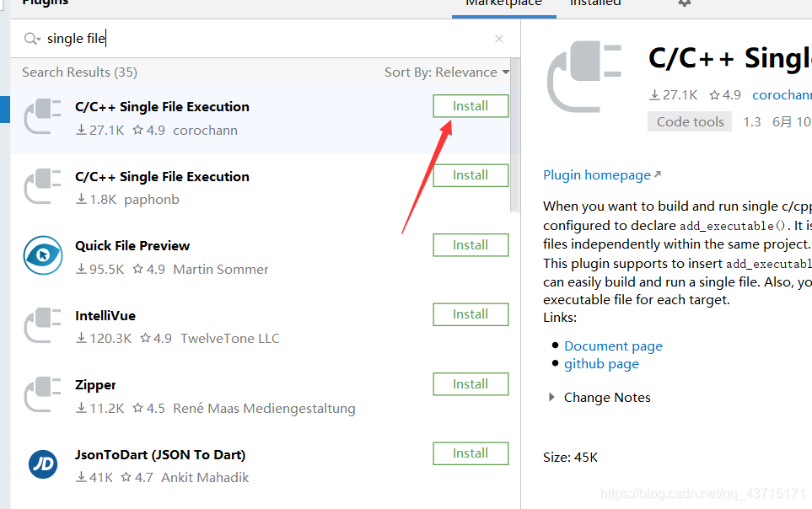Open the plugins settings gear icon
This screenshot has height=509, width=812.
click(x=685, y=3)
